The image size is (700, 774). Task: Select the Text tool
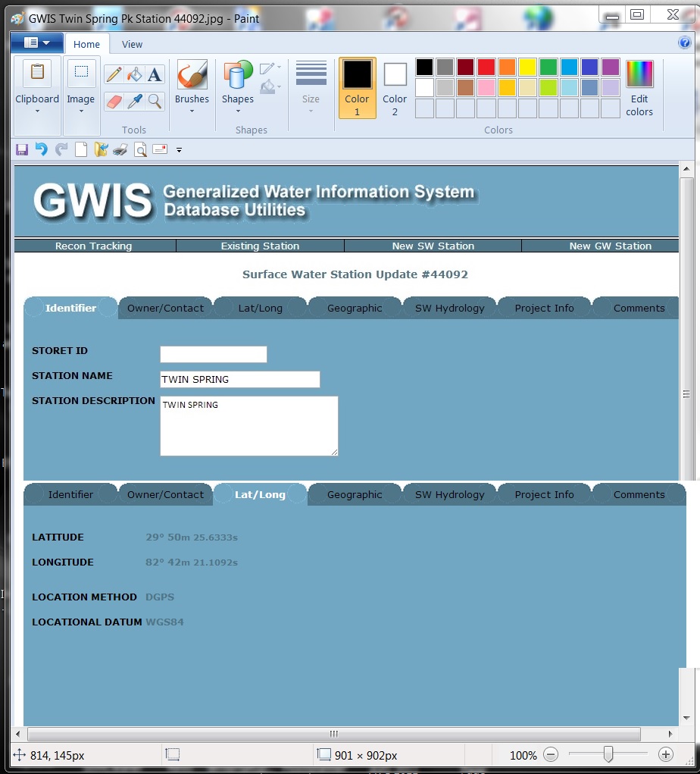pos(155,74)
